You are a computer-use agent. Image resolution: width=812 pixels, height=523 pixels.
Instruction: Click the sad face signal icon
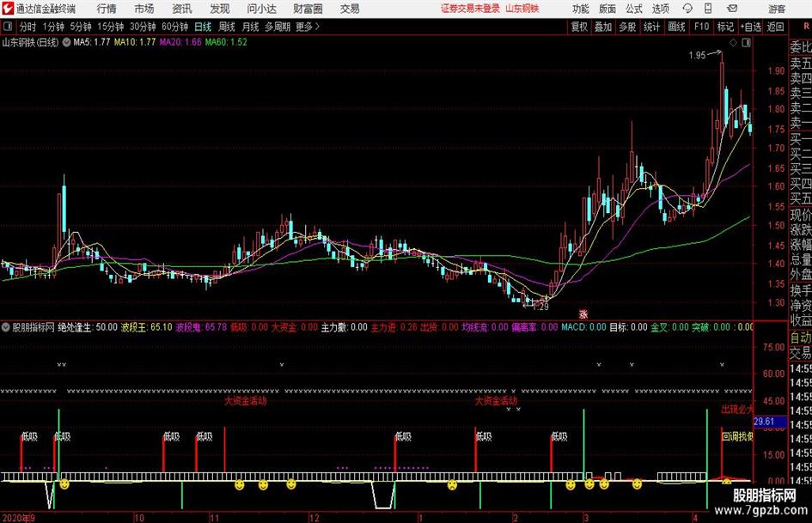point(452,485)
